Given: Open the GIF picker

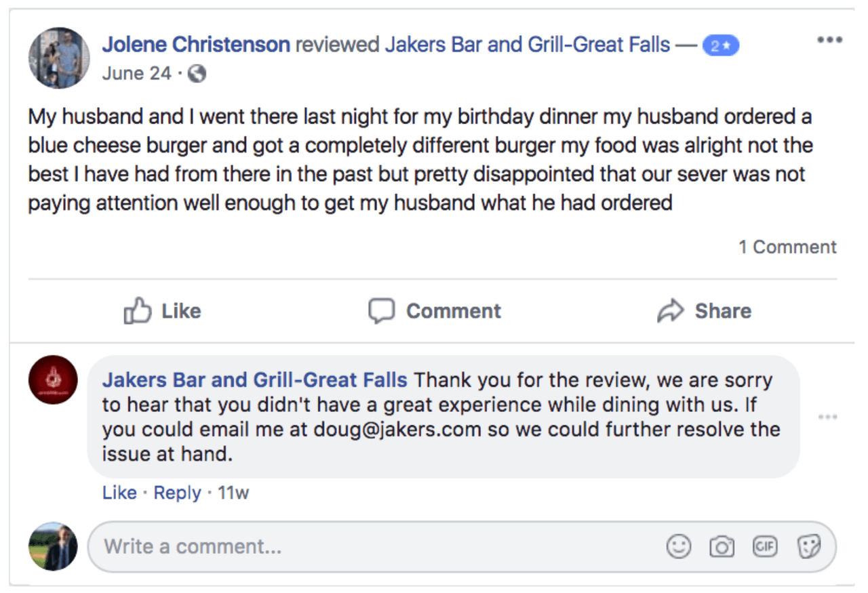Looking at the screenshot, I should pyautogui.click(x=765, y=546).
